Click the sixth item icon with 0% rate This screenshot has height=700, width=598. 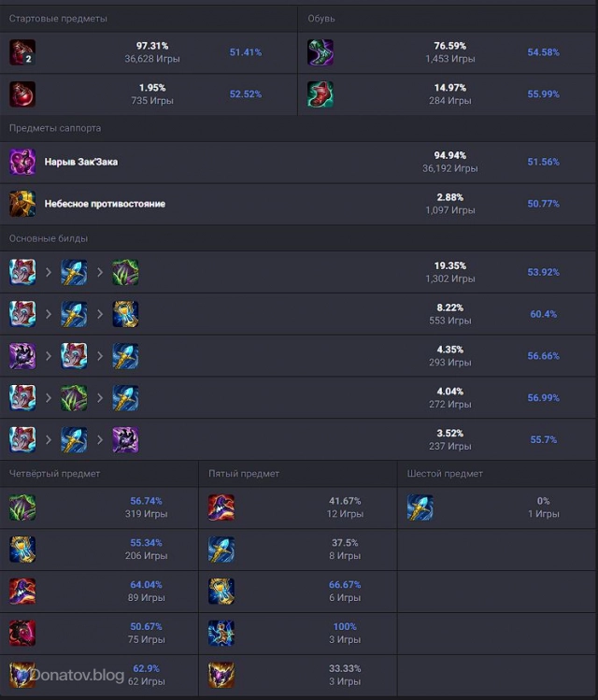tap(420, 507)
